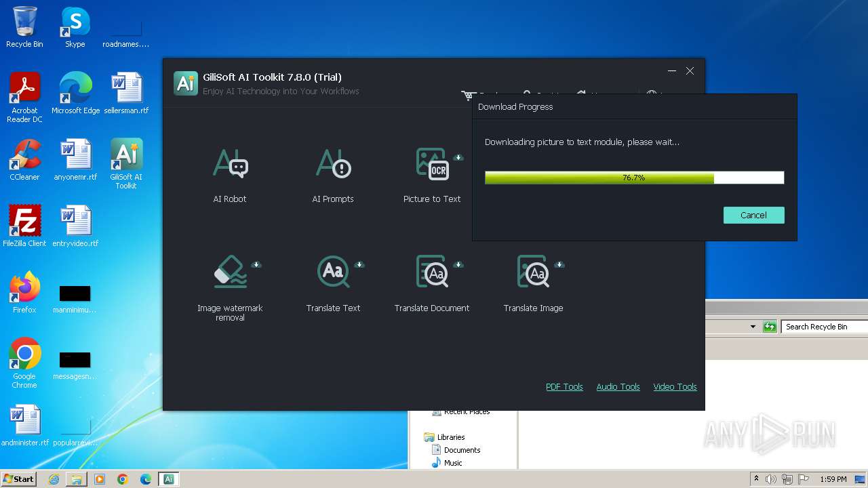Expand the Explorer address bar dropdown arrow
868x488 pixels.
[x=753, y=327]
